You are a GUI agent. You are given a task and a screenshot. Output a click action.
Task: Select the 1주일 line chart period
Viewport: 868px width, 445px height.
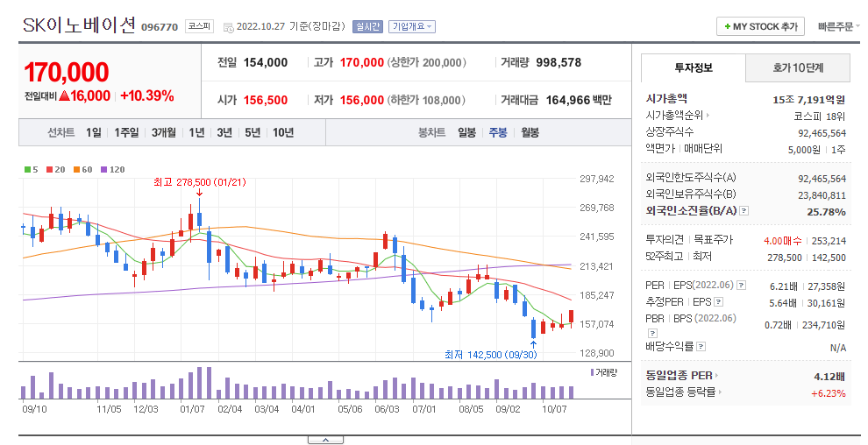(x=126, y=132)
